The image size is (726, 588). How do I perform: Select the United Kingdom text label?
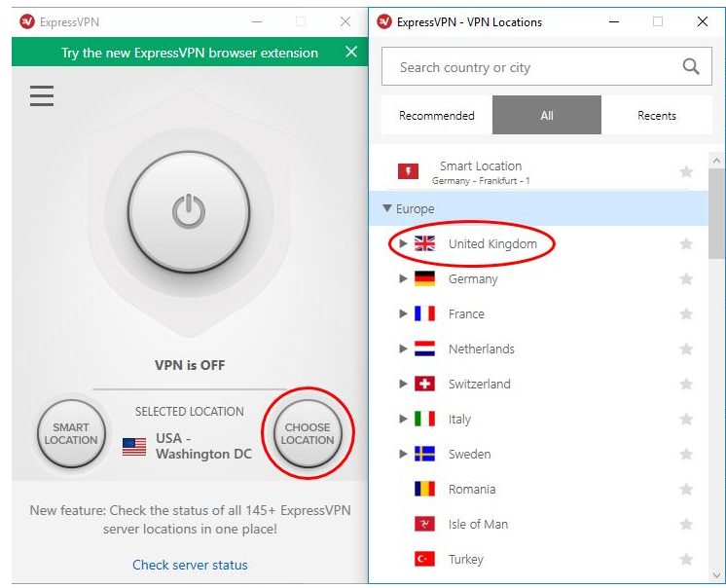point(492,243)
